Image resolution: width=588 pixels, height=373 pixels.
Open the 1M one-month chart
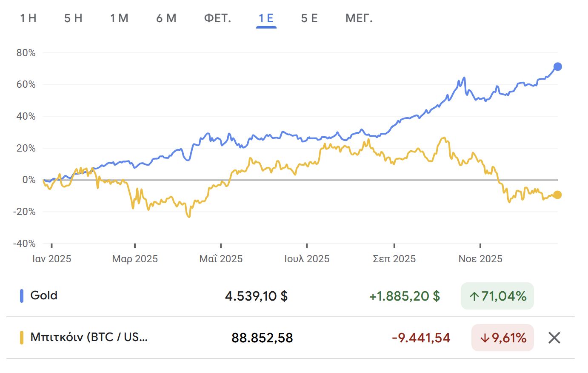[x=119, y=18]
